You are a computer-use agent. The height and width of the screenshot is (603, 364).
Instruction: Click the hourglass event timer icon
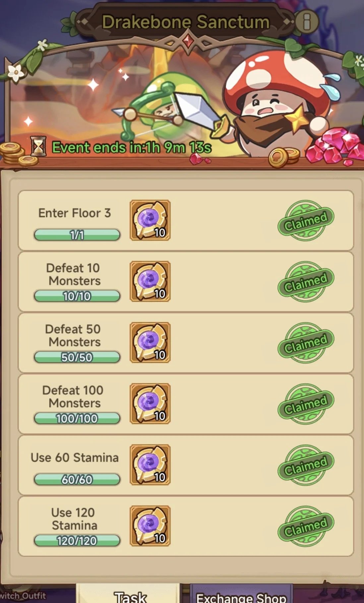[38, 146]
